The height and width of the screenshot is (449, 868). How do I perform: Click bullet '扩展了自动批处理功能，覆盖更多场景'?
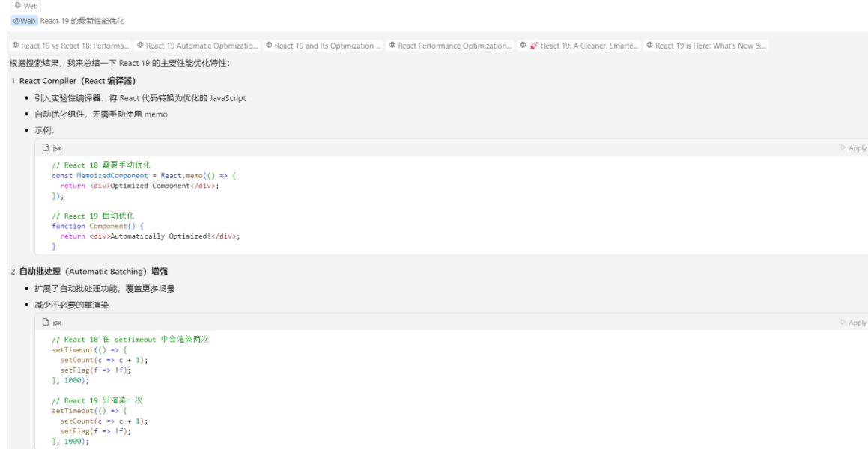[105, 289]
